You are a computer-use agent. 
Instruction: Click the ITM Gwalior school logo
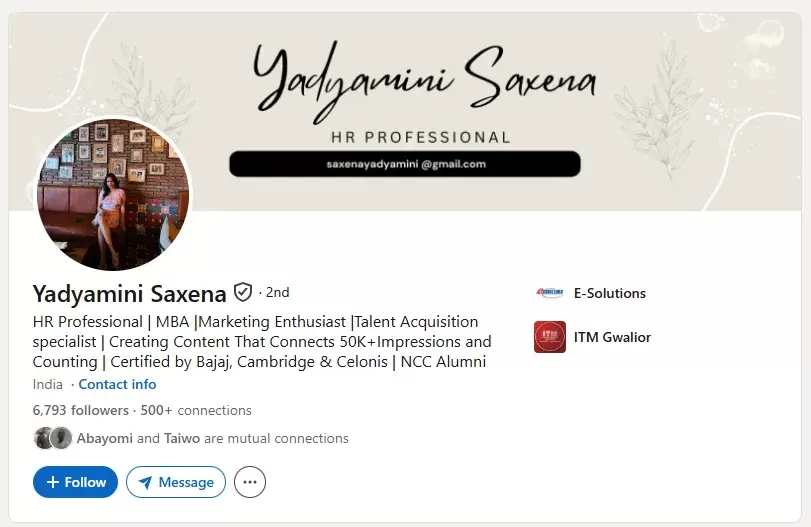pos(549,337)
